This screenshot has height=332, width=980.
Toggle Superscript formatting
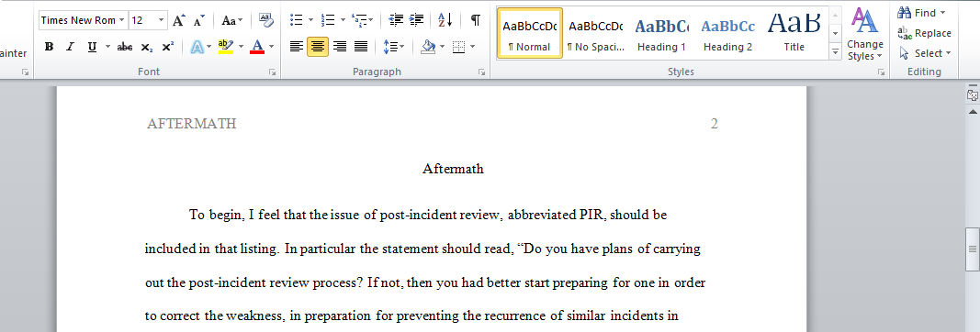click(167, 46)
